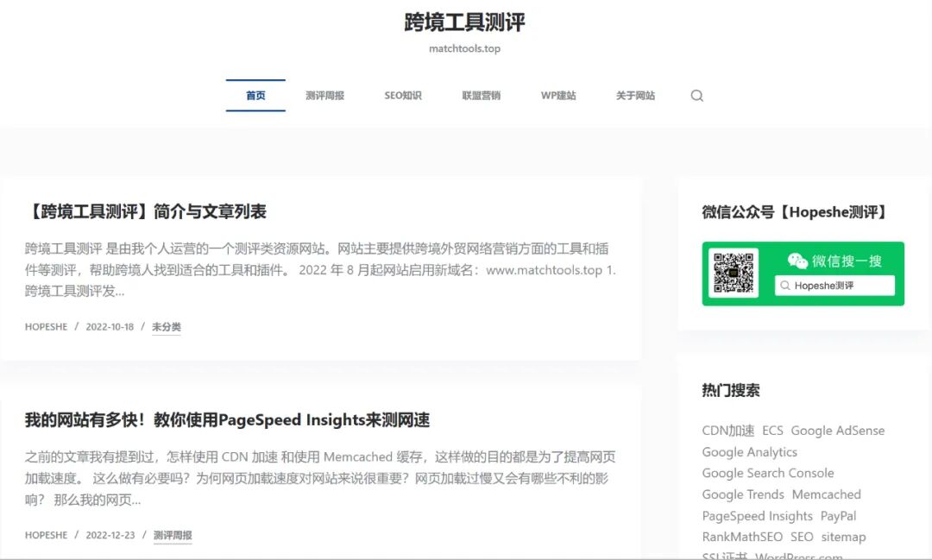Switch to the 测评周报 menu item
Viewport: 932px width, 560px height.
pyautogui.click(x=324, y=96)
